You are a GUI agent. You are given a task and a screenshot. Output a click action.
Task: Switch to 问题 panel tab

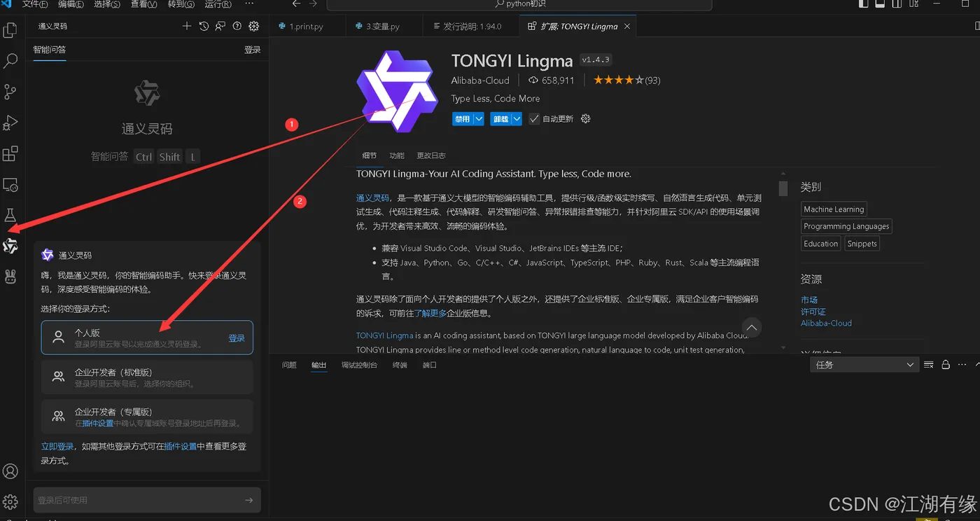[289, 365]
